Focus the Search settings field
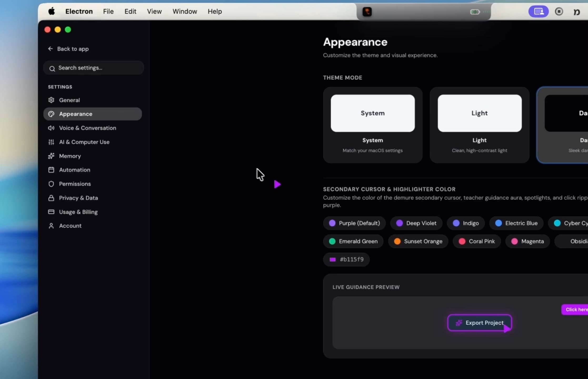Screen dimensions: 588x379 94,68
